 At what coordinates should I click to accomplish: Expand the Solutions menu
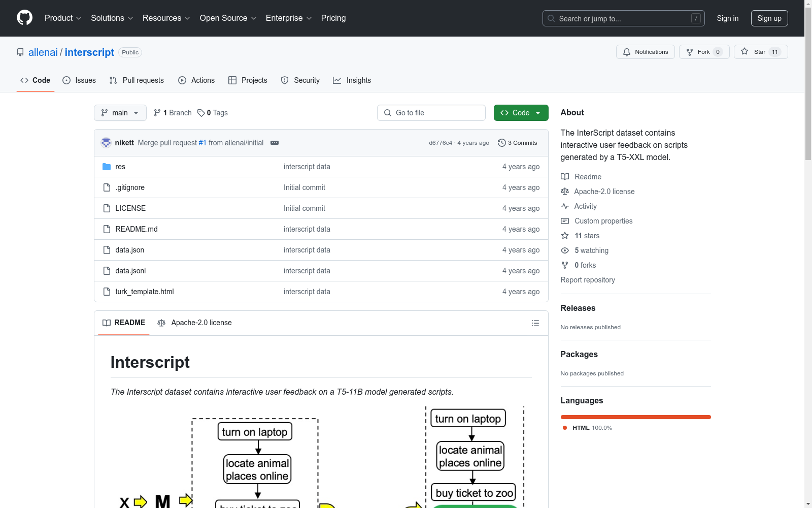pos(112,18)
